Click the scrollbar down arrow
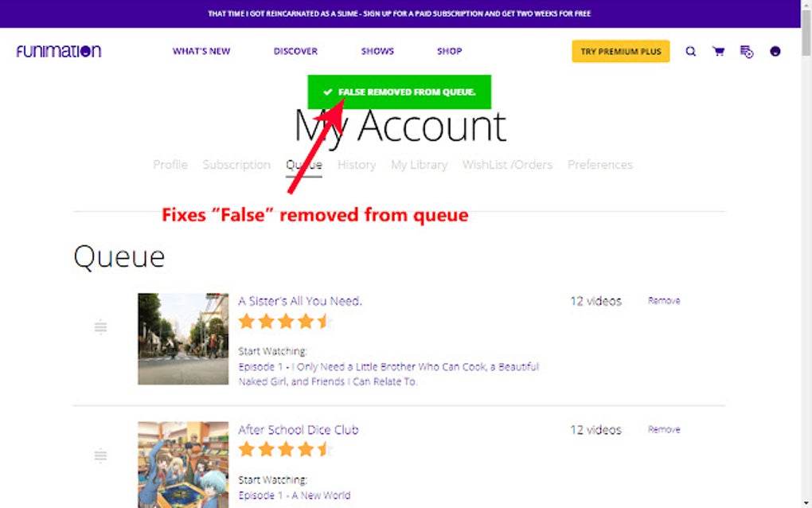Image resolution: width=812 pixels, height=508 pixels. click(x=806, y=503)
